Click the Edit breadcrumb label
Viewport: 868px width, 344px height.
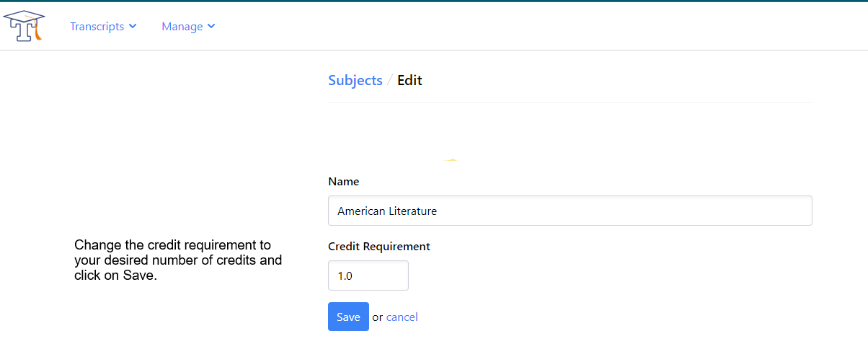click(x=409, y=80)
